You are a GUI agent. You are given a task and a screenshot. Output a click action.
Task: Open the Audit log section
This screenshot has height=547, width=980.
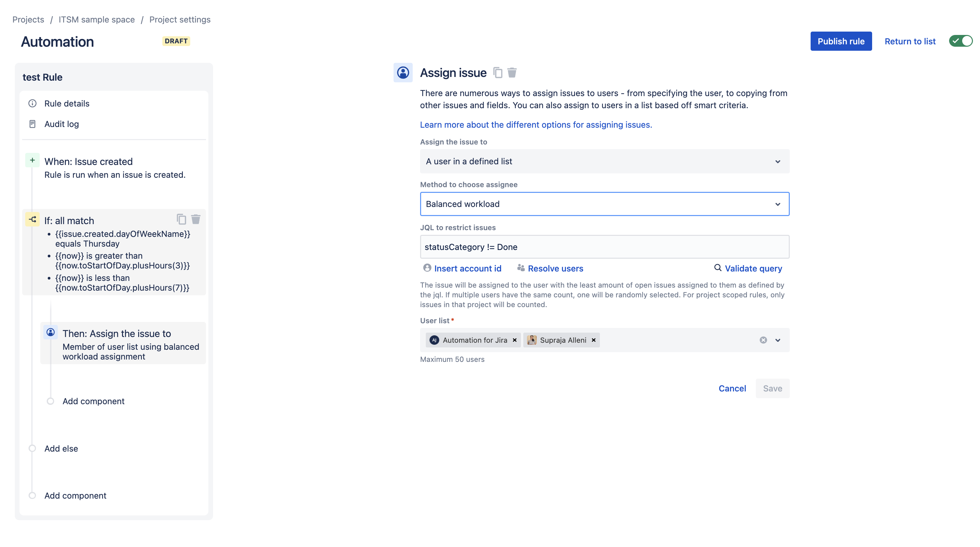[x=62, y=124]
